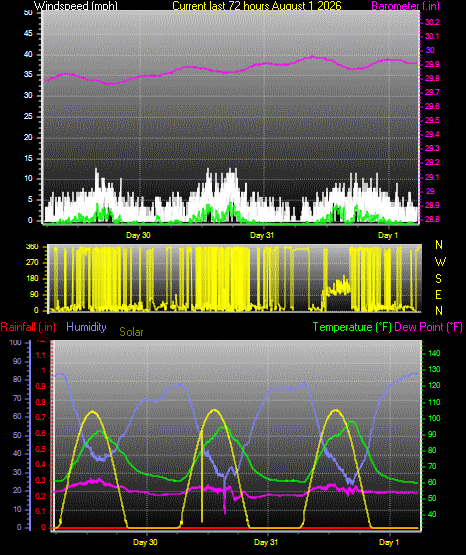This screenshot has height=555, width=466.
Task: Click the "Windspeed (mph)" chart title
Action: [x=76, y=6]
